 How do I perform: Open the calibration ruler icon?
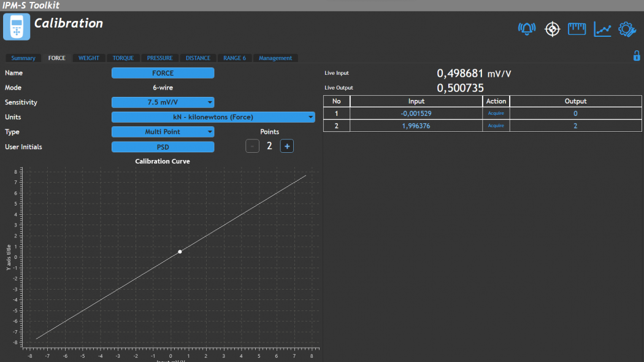(577, 29)
